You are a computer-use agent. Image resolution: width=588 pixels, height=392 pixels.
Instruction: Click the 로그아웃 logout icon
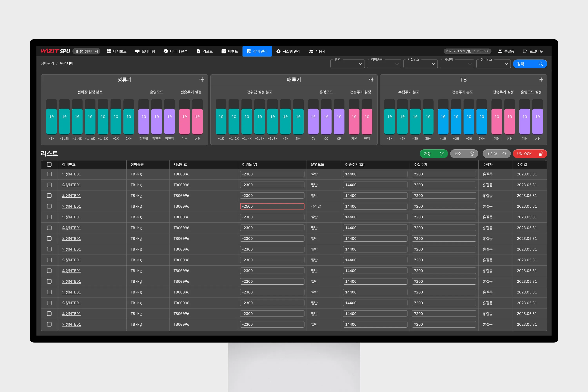pyautogui.click(x=525, y=51)
